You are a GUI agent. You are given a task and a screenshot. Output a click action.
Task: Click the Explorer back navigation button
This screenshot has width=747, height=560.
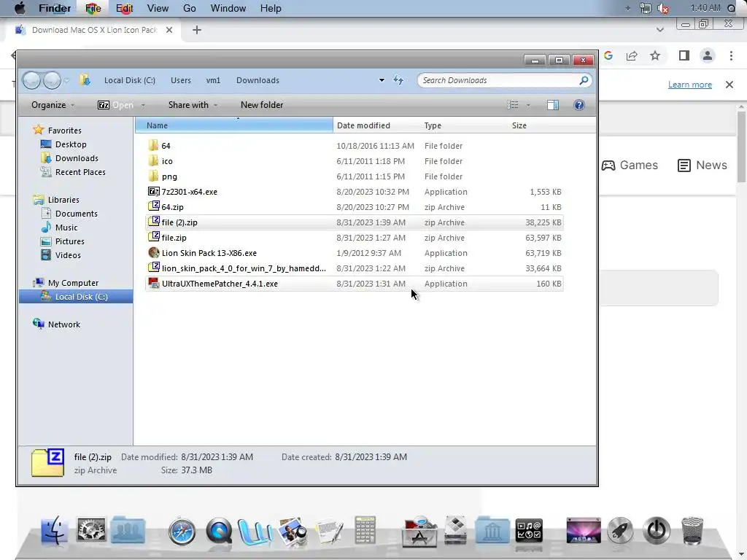31,80
